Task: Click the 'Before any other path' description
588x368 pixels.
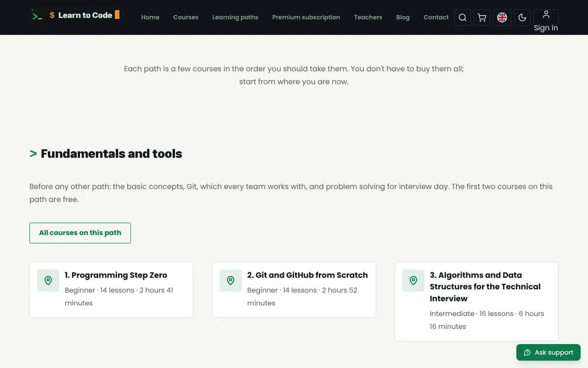Action: click(291, 193)
